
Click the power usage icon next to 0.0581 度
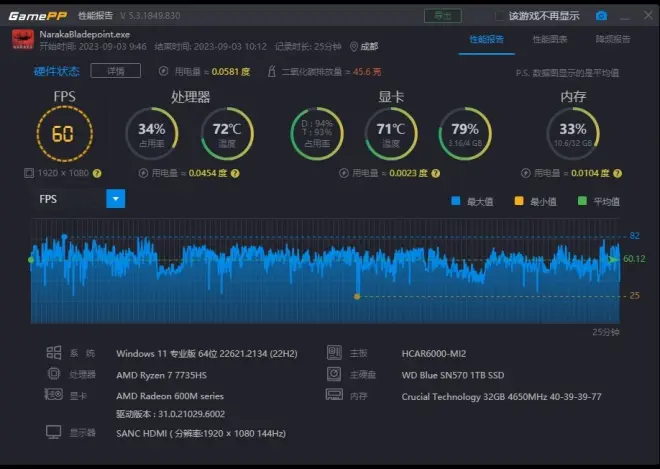pyautogui.click(x=163, y=71)
